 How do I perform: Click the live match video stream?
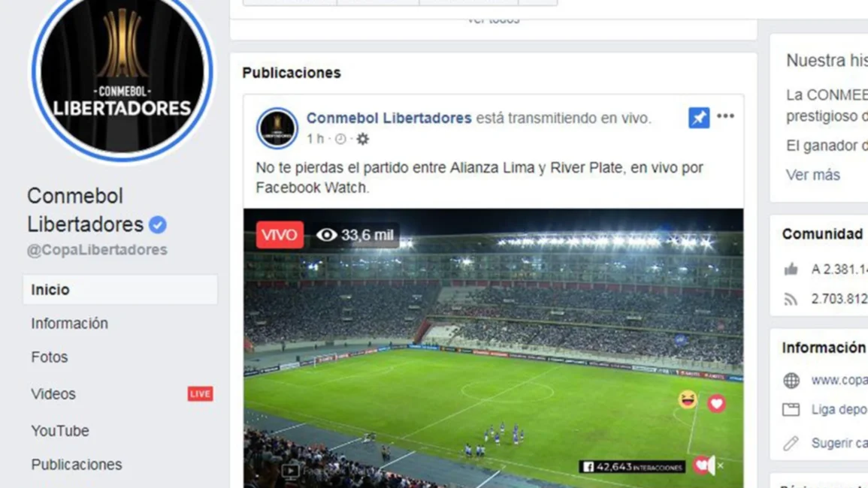tap(493, 348)
